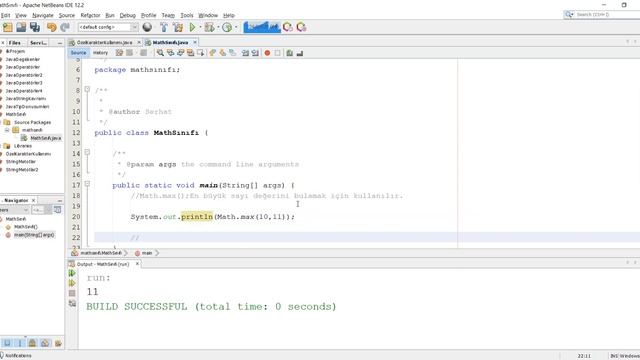Collapse the Javadoc fold at line 8
640x360 pixels.
click(87, 89)
